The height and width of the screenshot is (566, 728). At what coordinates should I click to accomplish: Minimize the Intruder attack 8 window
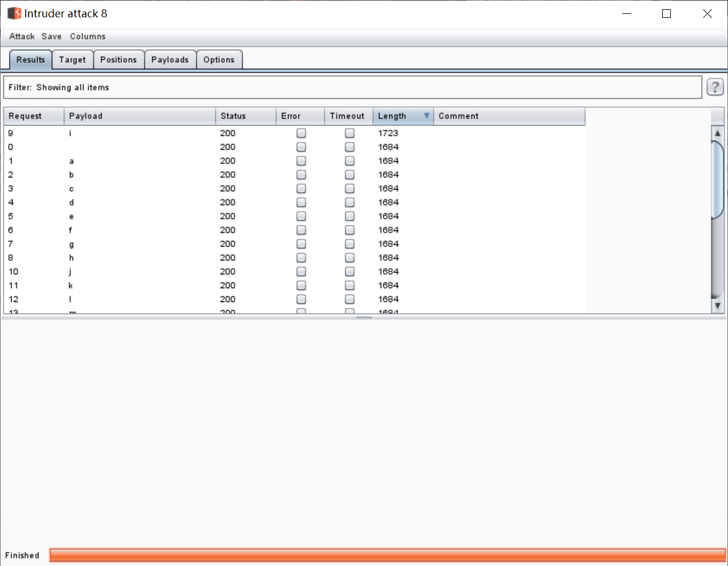coord(628,13)
